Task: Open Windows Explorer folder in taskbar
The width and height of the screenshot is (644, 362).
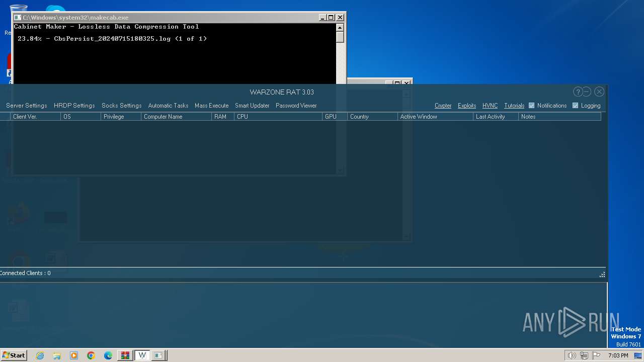Action: tap(57, 355)
